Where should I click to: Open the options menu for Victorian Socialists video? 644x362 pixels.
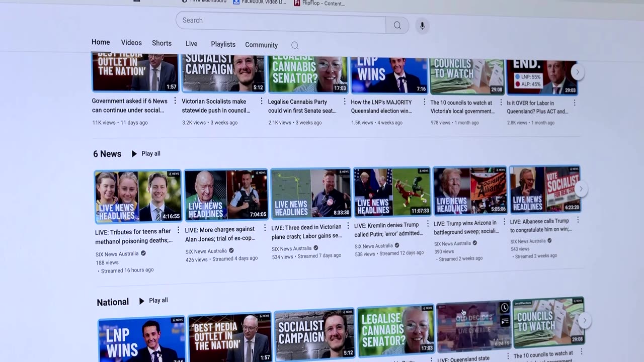pos(262,102)
